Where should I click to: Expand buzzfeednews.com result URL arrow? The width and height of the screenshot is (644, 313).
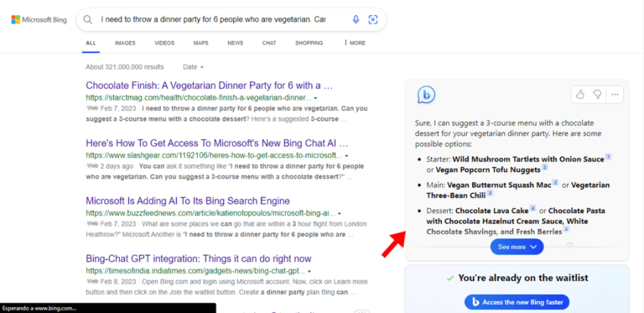tap(340, 214)
